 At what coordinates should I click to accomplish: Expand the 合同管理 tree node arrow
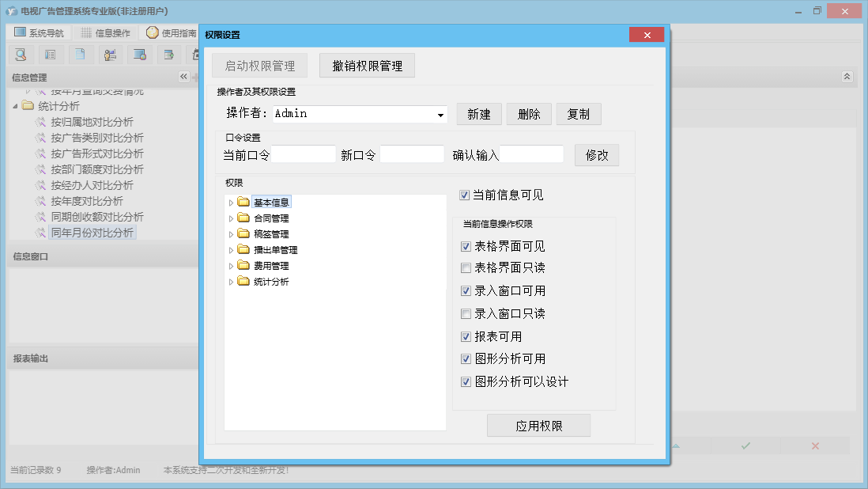click(231, 218)
